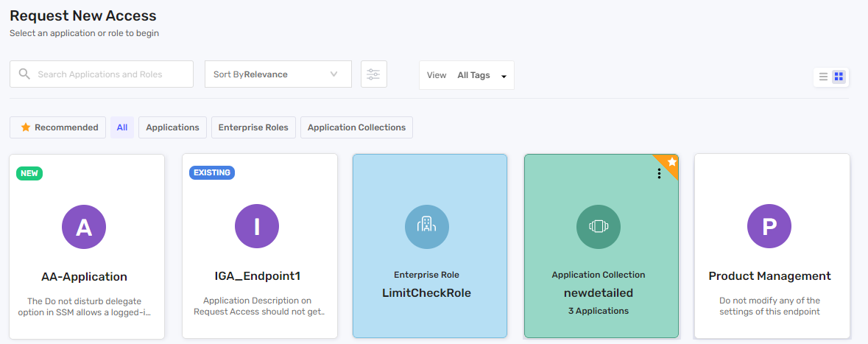Switch to list view icon
This screenshot has height=344, width=868.
point(823,77)
